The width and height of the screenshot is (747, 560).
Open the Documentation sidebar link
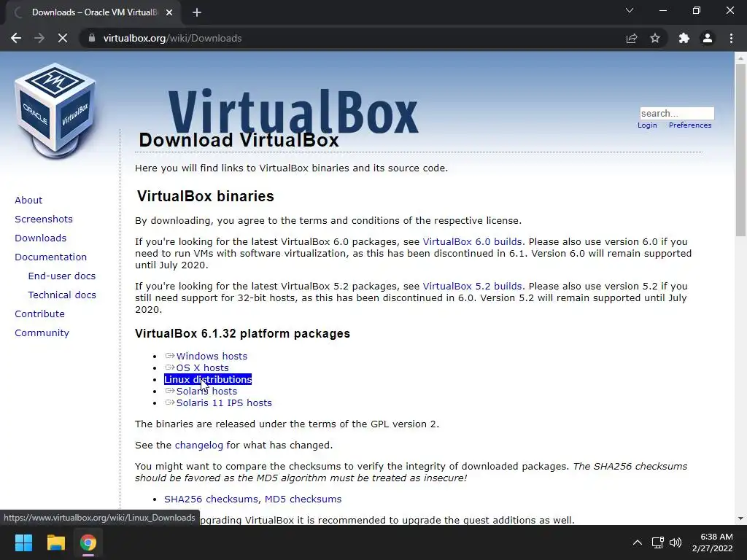click(x=50, y=257)
